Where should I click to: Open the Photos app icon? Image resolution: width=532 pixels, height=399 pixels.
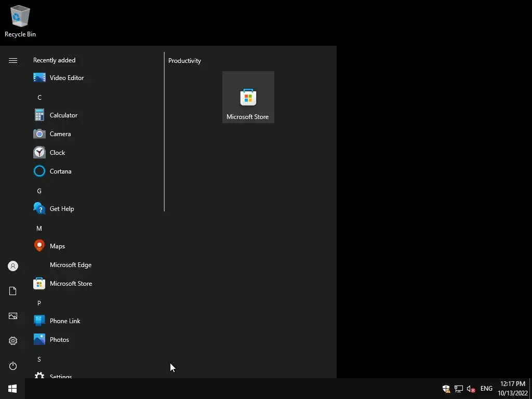click(39, 339)
